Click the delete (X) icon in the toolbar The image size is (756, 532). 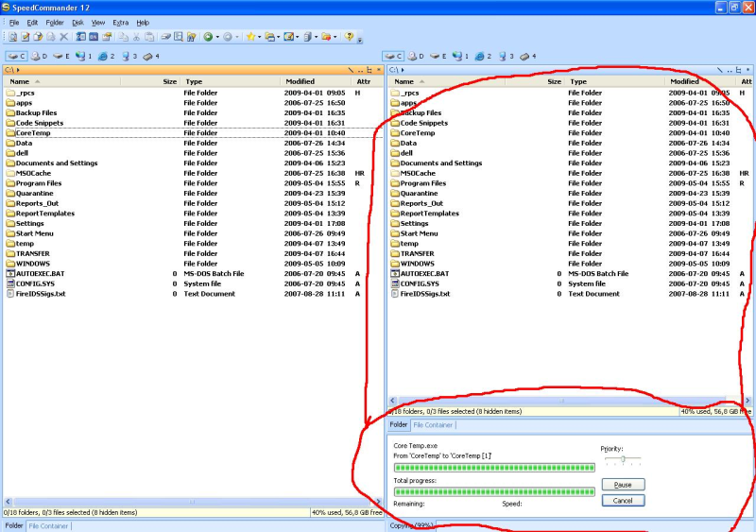tap(64, 37)
